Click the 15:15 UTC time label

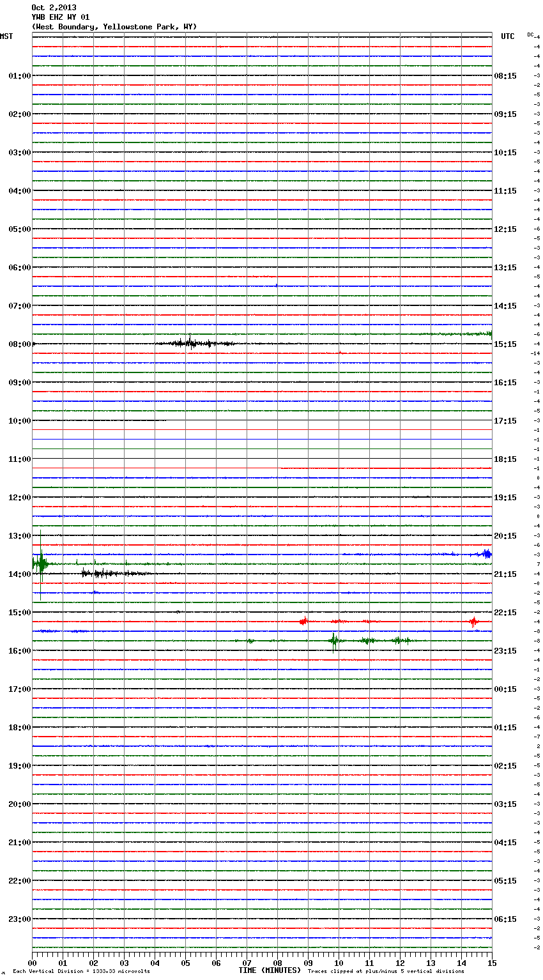point(505,344)
